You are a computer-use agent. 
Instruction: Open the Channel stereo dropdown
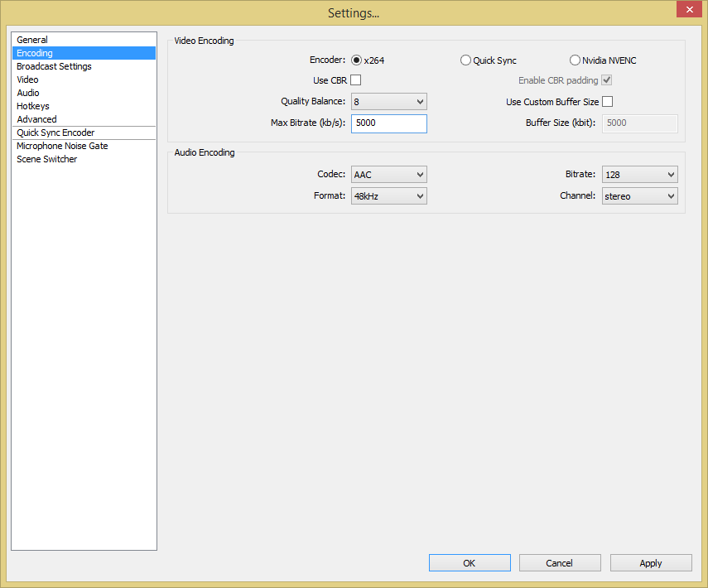click(x=640, y=196)
